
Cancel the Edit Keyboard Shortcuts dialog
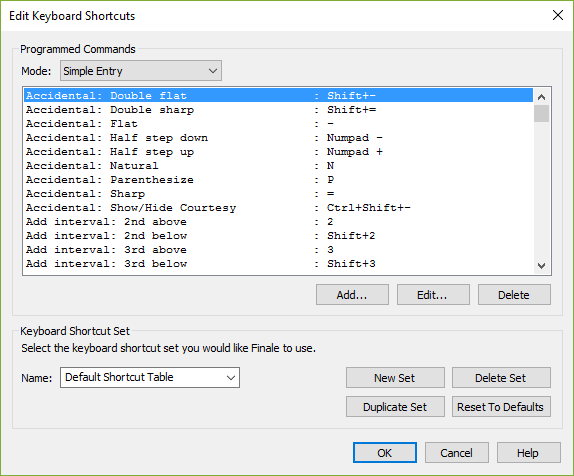click(456, 453)
